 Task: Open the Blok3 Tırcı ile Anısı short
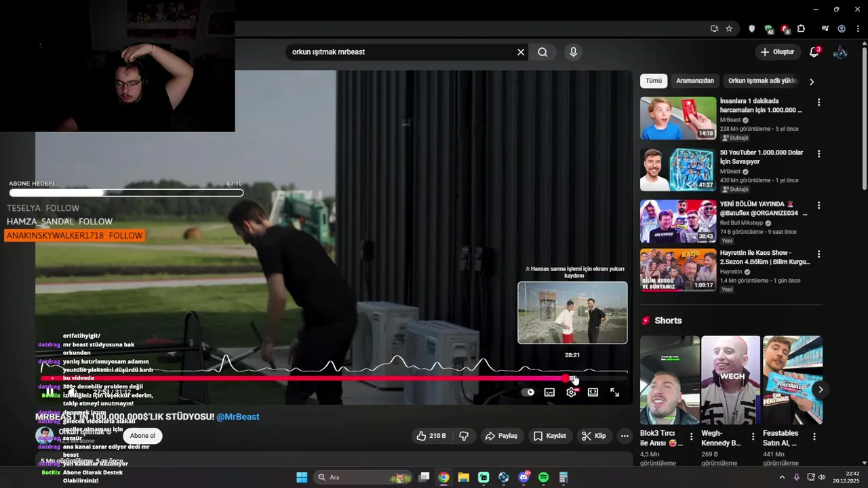click(x=670, y=380)
